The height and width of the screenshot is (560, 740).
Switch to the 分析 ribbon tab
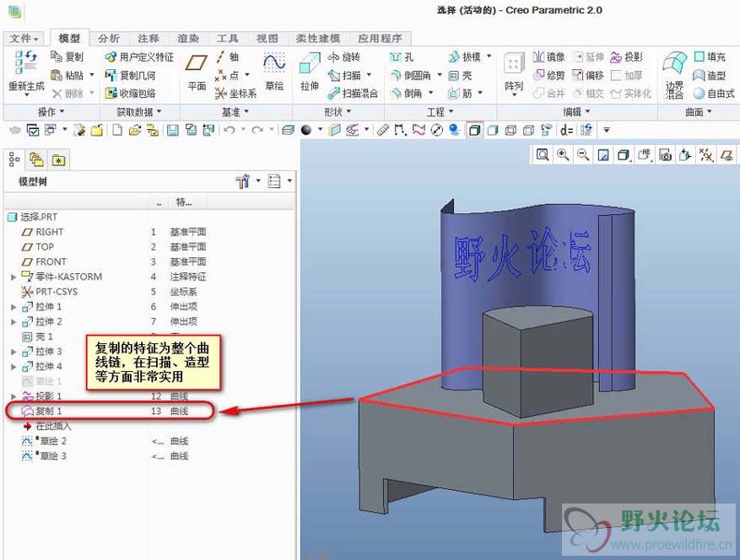coord(109,39)
